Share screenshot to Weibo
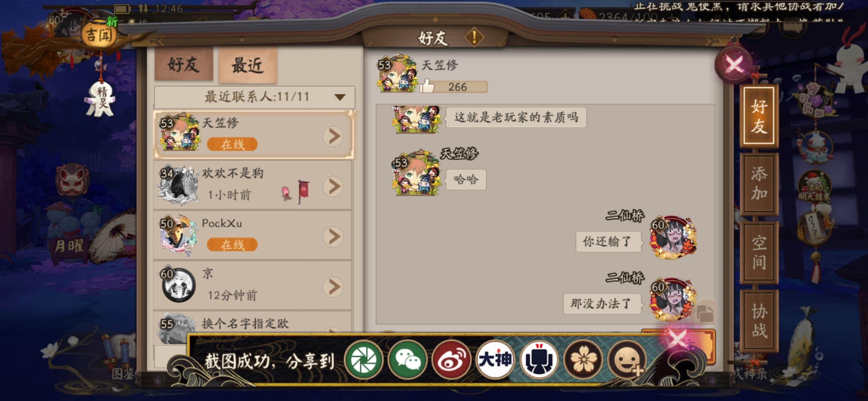 click(x=451, y=359)
